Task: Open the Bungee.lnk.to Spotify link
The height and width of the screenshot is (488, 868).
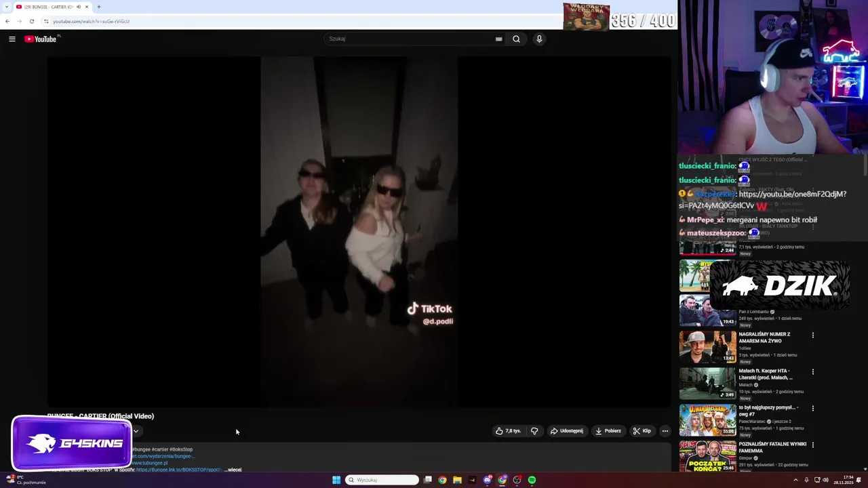Action: click(179, 470)
